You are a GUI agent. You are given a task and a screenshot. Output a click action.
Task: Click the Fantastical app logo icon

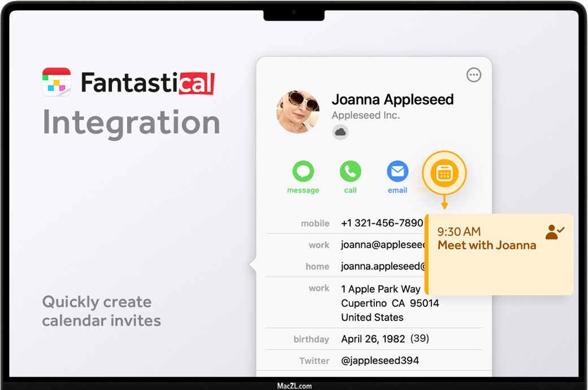pos(57,82)
